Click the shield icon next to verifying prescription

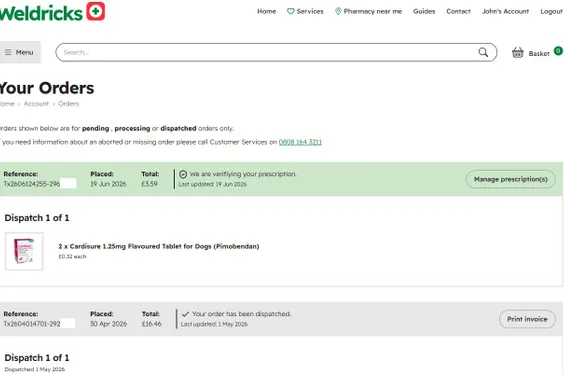click(183, 174)
